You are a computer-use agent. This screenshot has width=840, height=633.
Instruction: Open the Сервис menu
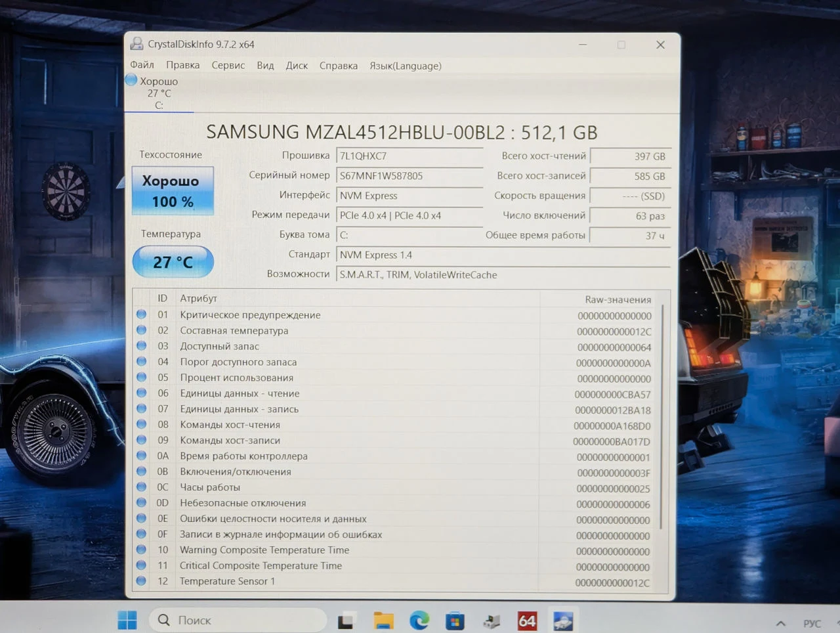[228, 66]
